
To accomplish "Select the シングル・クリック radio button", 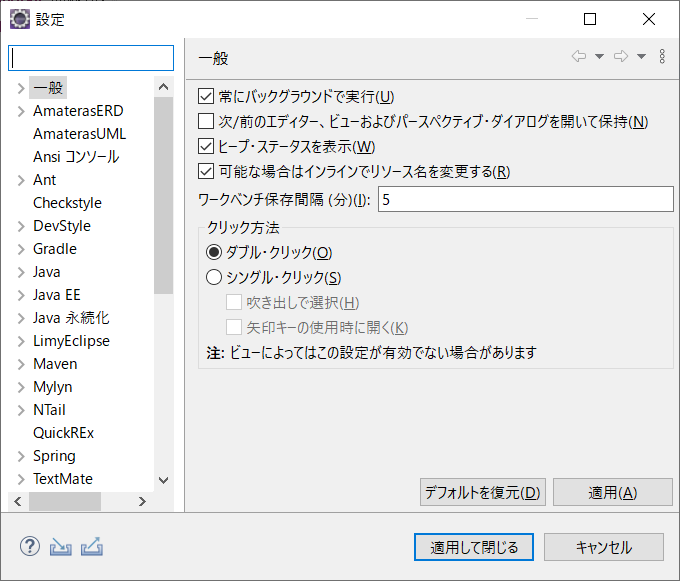I will (x=214, y=277).
